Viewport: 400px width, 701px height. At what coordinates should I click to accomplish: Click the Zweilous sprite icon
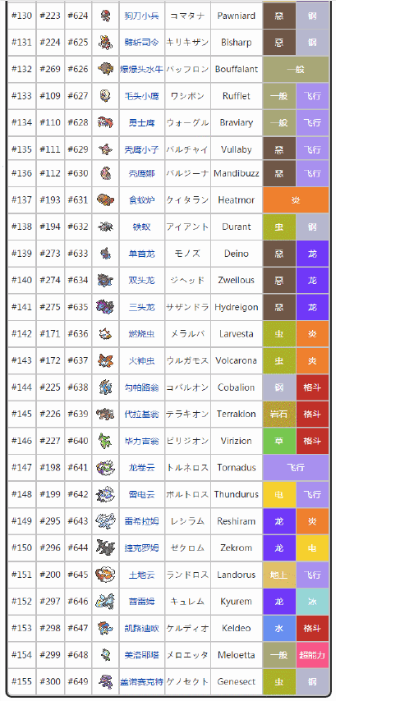click(x=105, y=280)
